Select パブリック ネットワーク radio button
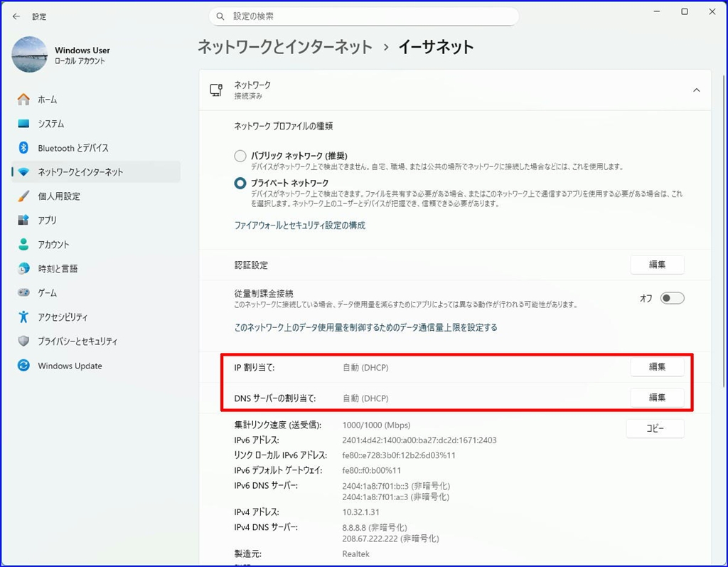Viewport: 728px width, 567px height. [x=240, y=156]
